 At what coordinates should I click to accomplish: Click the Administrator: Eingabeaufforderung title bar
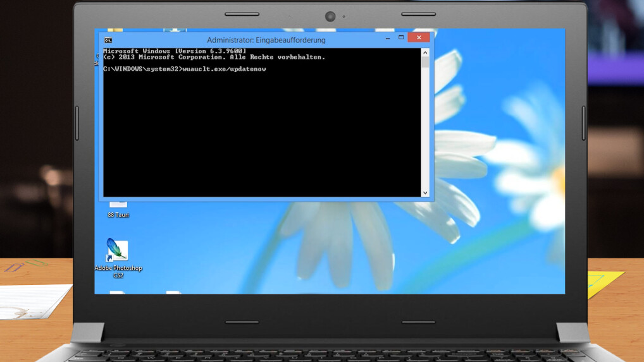[266, 40]
